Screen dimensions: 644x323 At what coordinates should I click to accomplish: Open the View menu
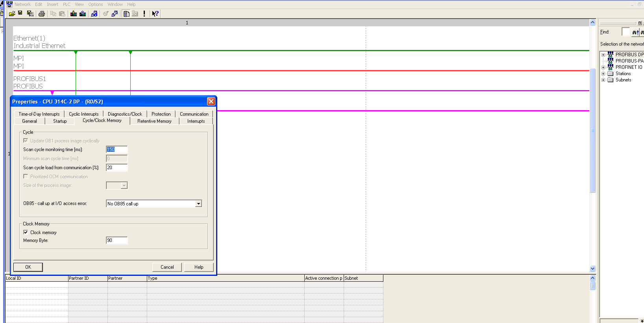coord(79,4)
